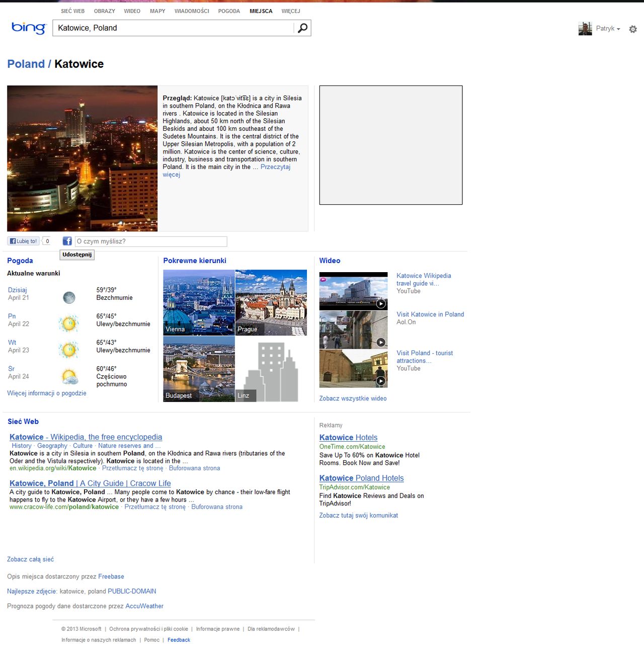Click the PUBLIC-DOMAIN photo credit link
The image size is (644, 666).
pyautogui.click(x=132, y=592)
